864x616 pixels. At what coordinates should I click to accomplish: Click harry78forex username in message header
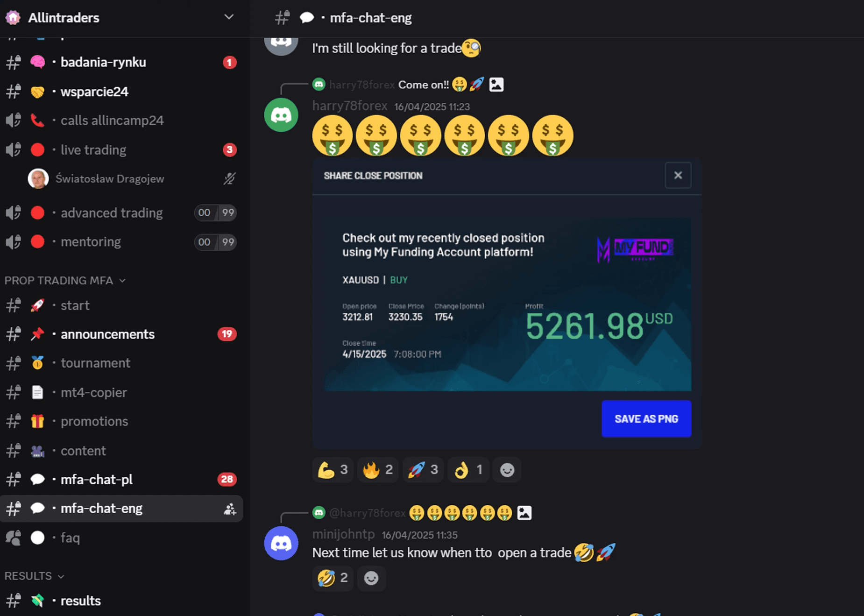[x=350, y=106]
